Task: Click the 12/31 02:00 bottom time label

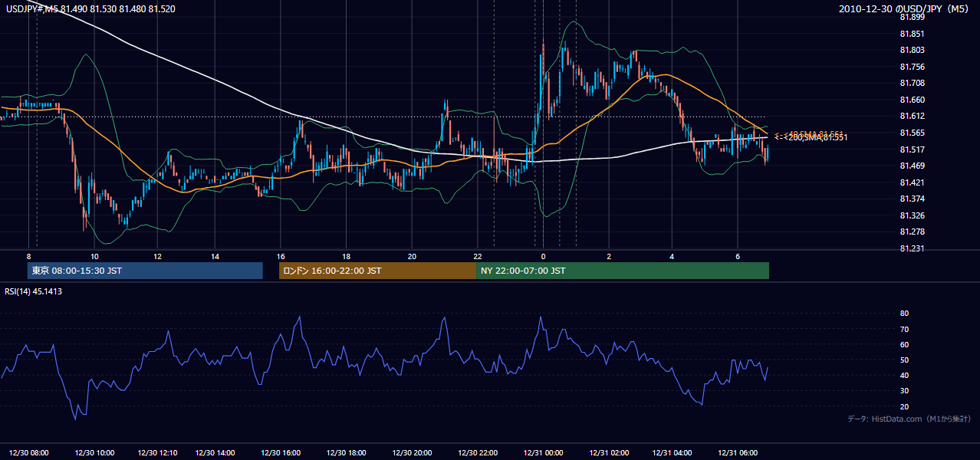Action: [609, 452]
